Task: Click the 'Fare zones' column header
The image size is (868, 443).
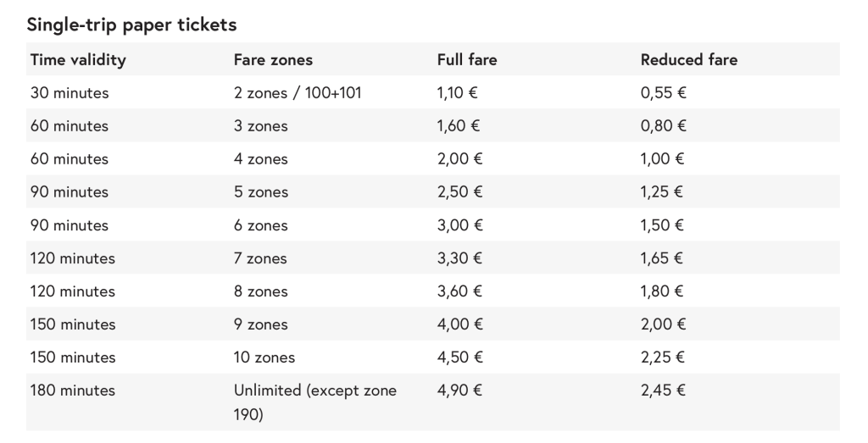Action: 273,59
